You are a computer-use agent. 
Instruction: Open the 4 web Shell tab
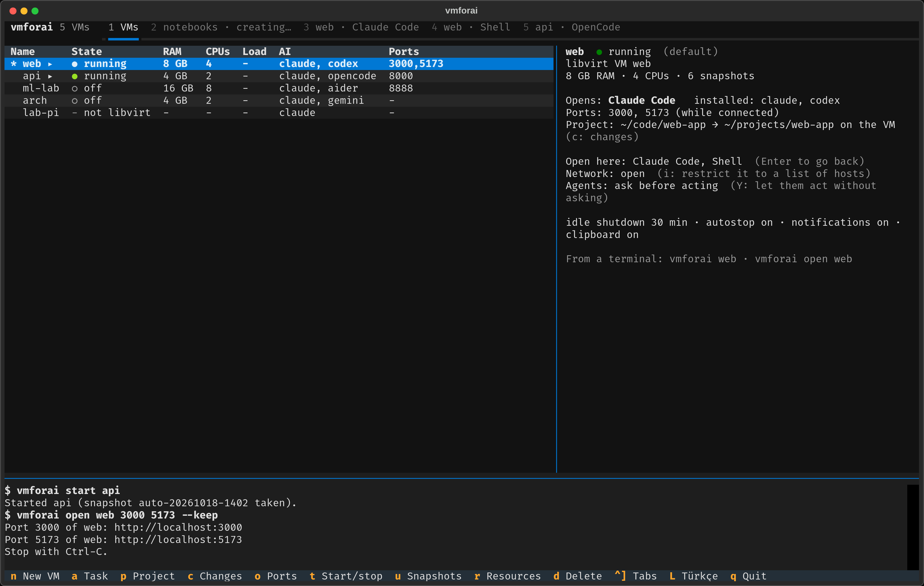(471, 27)
